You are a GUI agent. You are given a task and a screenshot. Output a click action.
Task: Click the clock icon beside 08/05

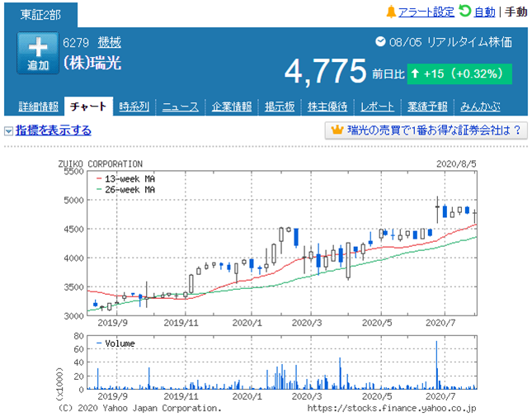(x=380, y=41)
